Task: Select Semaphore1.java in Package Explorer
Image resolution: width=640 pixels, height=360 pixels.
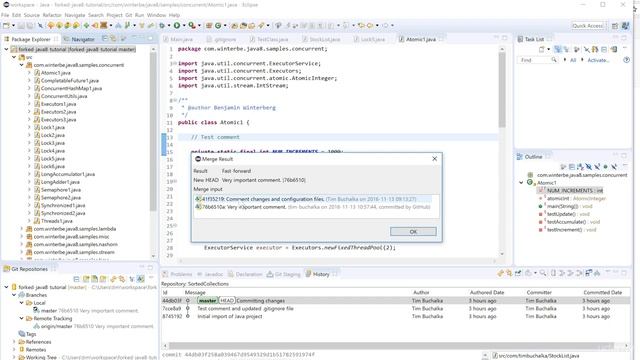Action: [x=60, y=190]
